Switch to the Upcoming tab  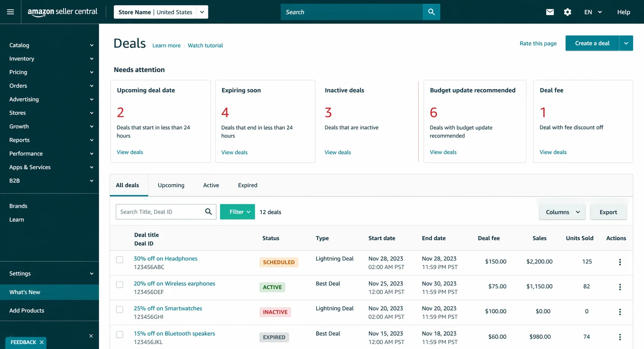[171, 185]
